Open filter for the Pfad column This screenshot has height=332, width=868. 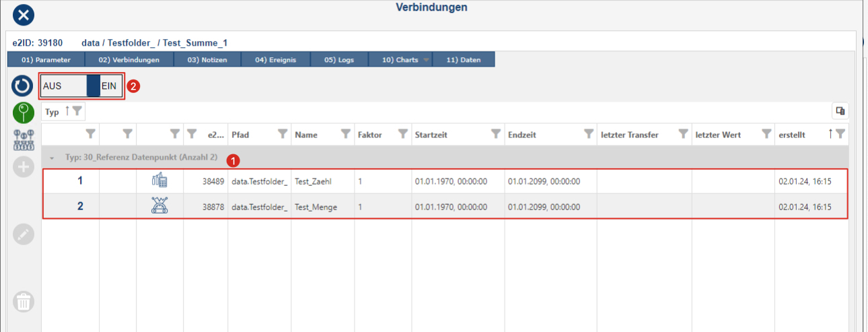tap(283, 135)
